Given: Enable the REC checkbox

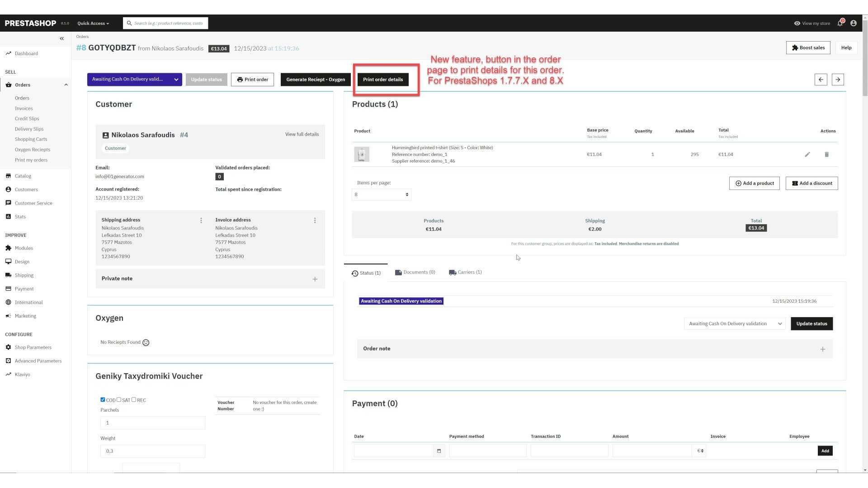Looking at the screenshot, I should tap(134, 399).
